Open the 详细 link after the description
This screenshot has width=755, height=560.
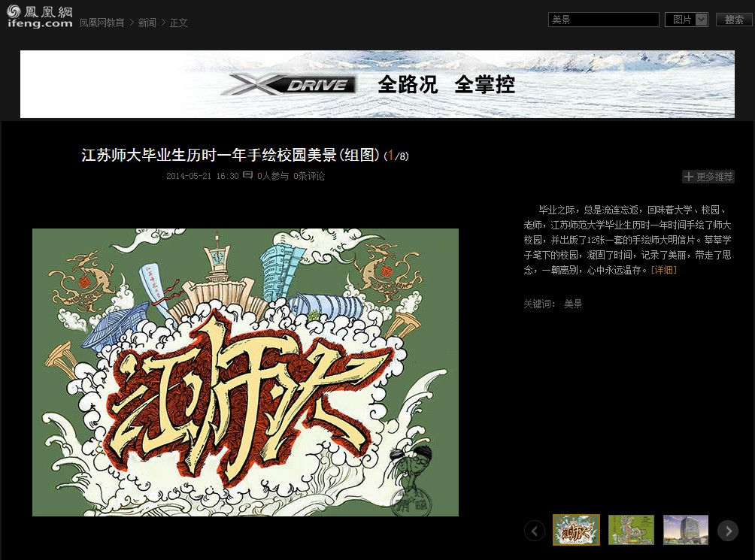pos(663,270)
